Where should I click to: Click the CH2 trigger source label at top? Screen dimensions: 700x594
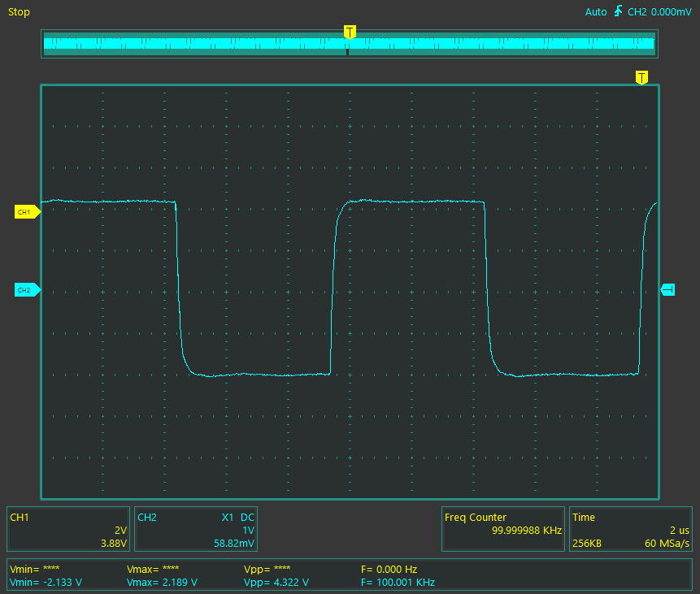pyautogui.click(x=637, y=12)
